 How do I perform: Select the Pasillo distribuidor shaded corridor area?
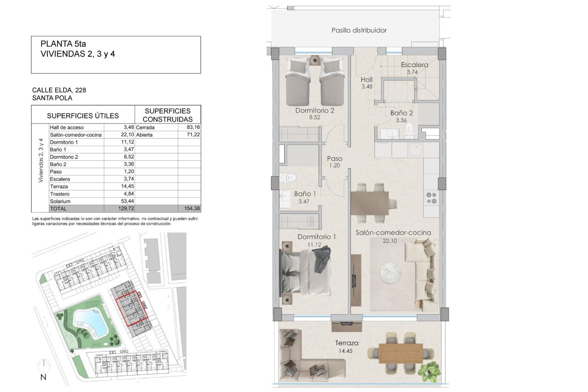pyautogui.click(x=358, y=29)
